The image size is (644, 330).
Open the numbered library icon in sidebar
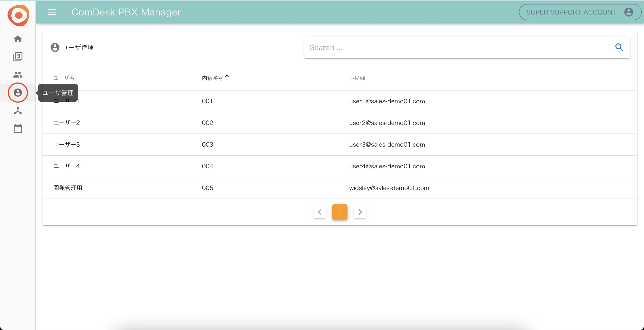tap(18, 57)
